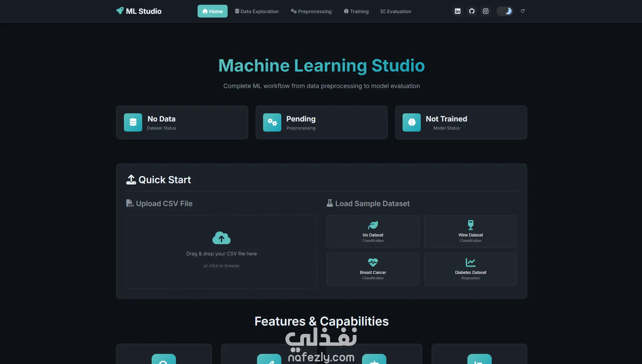Click the 'Pending' preprocessing status text
The width and height of the screenshot is (642, 364).
(x=301, y=119)
